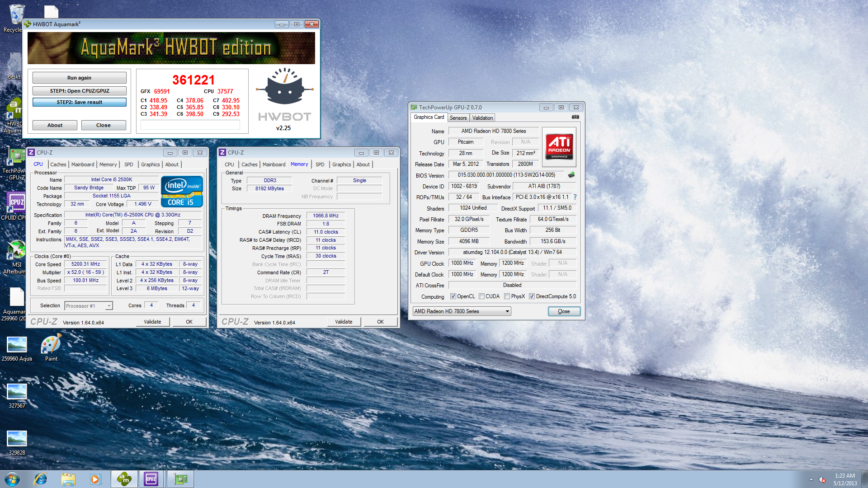Open SPD tab in right CPU-Z window
This screenshot has width=868, height=488.
(x=320, y=164)
